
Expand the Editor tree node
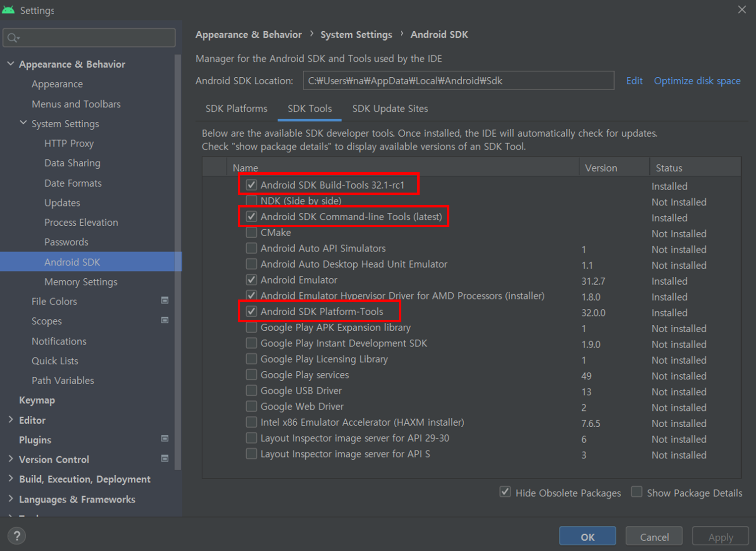coord(10,419)
